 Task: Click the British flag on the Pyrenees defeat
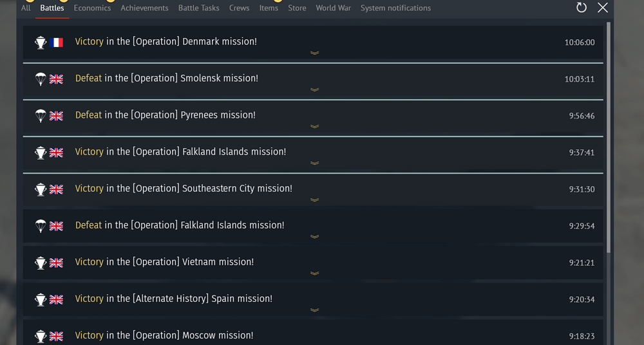click(56, 116)
